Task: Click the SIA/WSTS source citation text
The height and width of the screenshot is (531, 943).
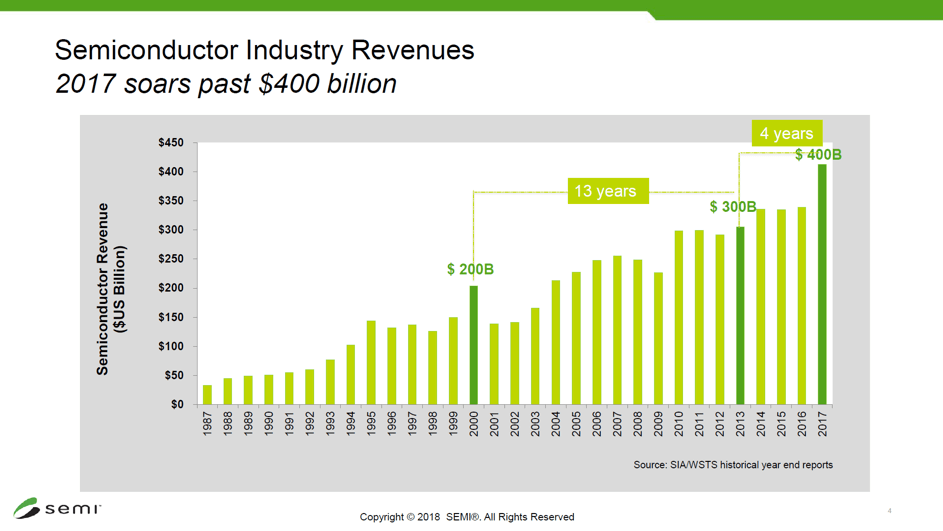Action: click(733, 465)
